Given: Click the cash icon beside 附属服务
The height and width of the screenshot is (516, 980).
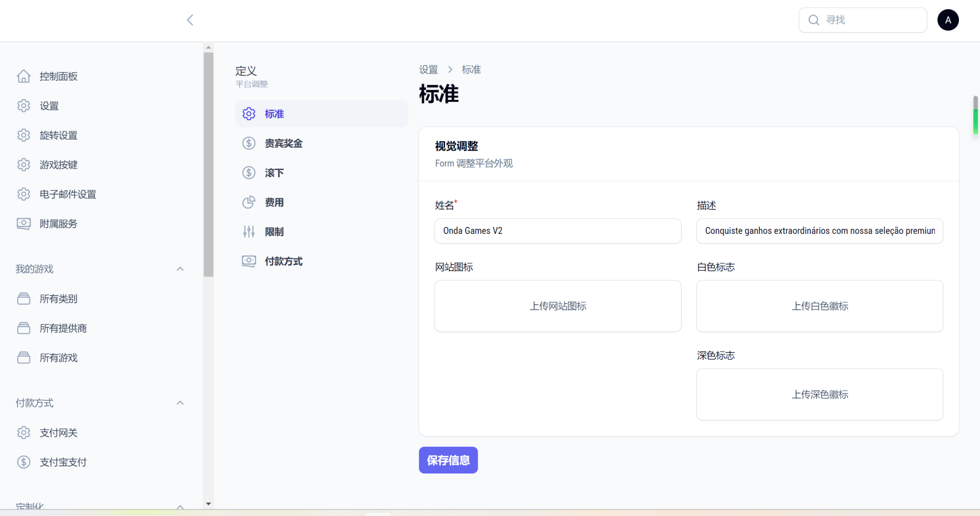Looking at the screenshot, I should 23,224.
